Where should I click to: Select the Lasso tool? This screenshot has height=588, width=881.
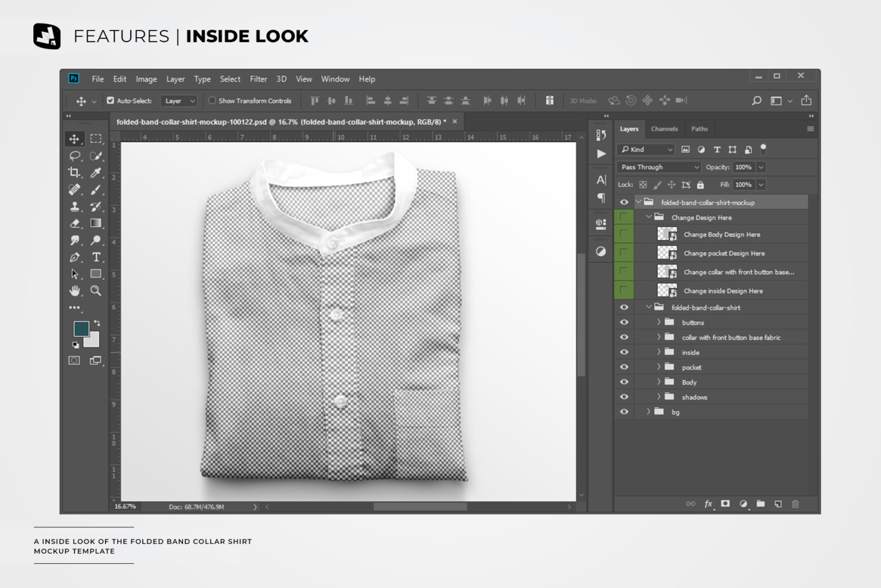75,155
